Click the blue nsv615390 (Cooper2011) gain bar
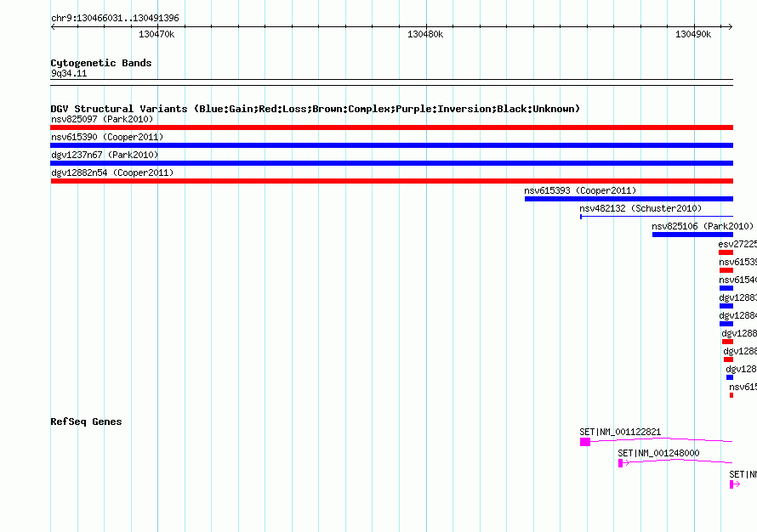757x532 pixels. (391, 145)
